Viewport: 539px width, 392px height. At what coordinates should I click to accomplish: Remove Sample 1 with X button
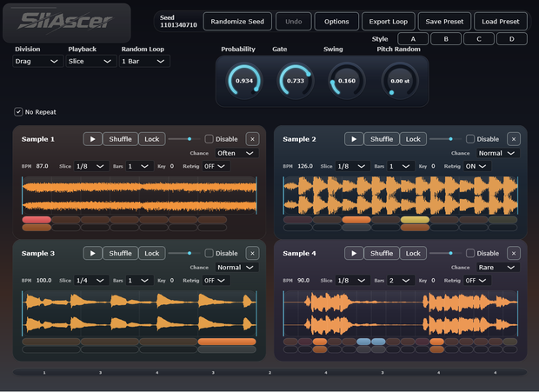coord(253,139)
